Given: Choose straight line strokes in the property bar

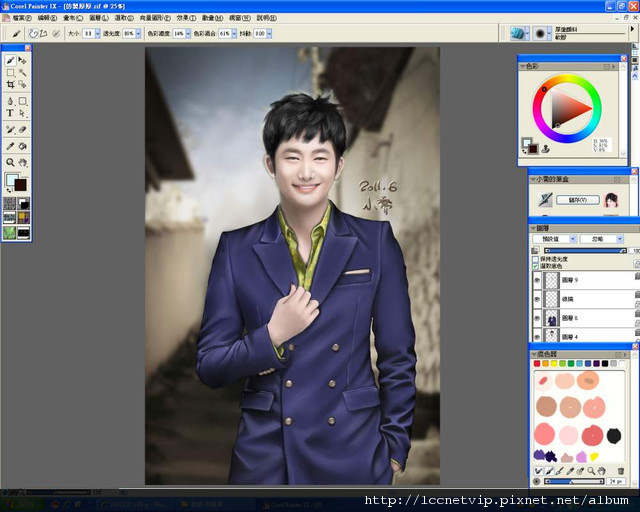Looking at the screenshot, I should coord(43,33).
